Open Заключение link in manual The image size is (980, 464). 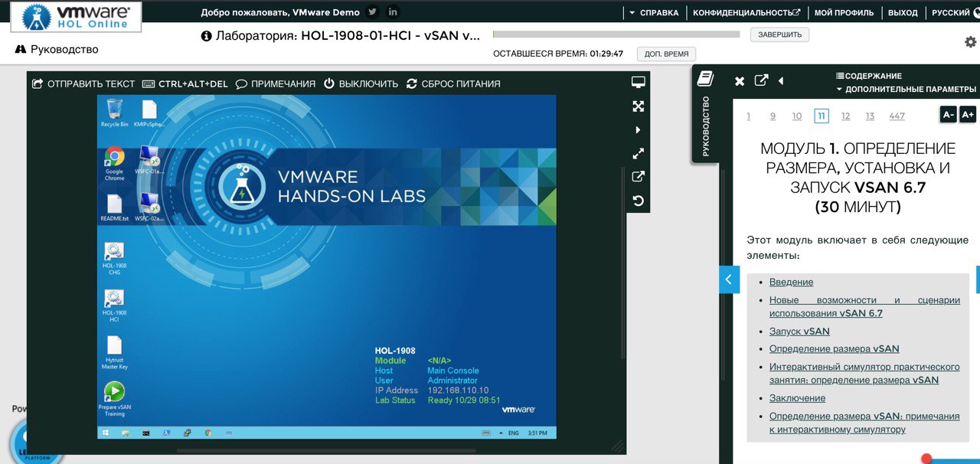pos(797,398)
